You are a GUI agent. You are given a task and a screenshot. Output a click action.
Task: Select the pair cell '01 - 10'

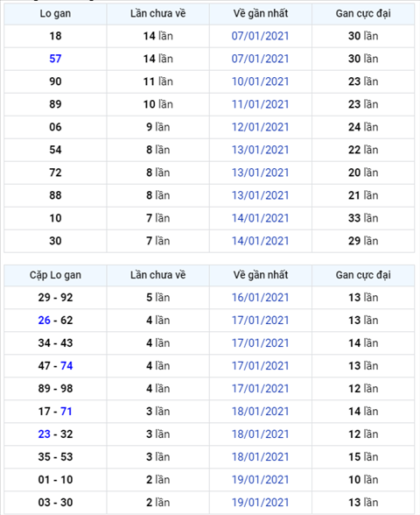(55, 480)
